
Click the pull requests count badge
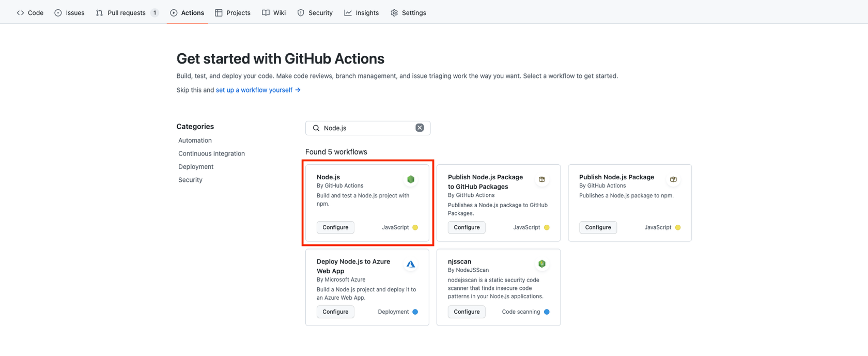click(x=154, y=13)
